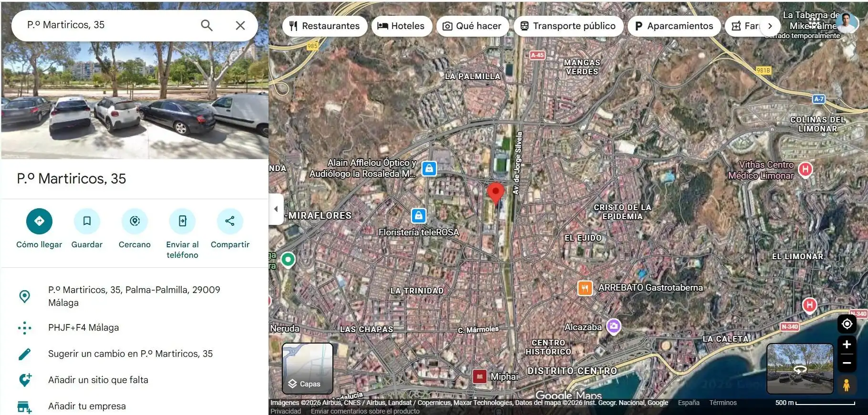This screenshot has width=868, height=415.
Task: Click the add missing place pin icon
Action: click(25, 380)
